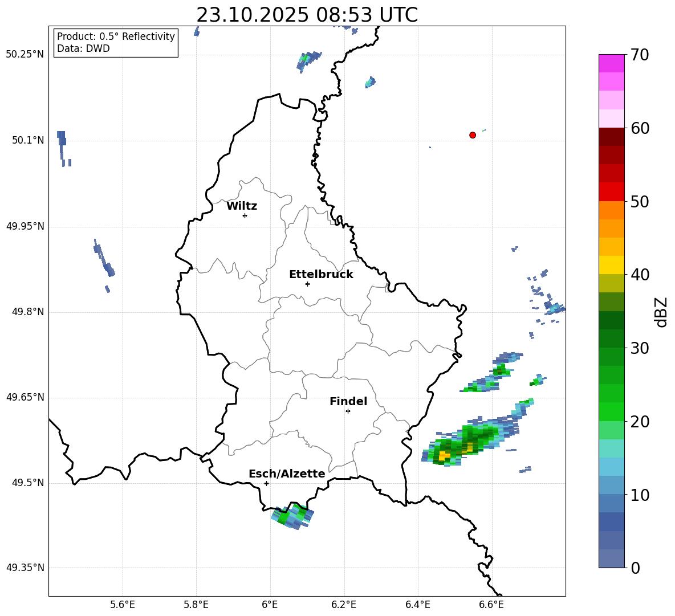Click the 5.8°E longitude label
This screenshot has height=616, width=675.
[196, 605]
